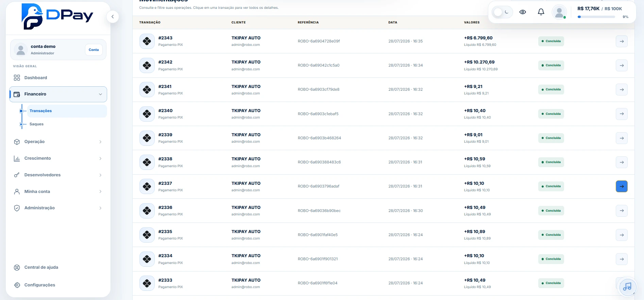Click the Administração shield icon
This screenshot has height=300, width=644.
pos(17,208)
